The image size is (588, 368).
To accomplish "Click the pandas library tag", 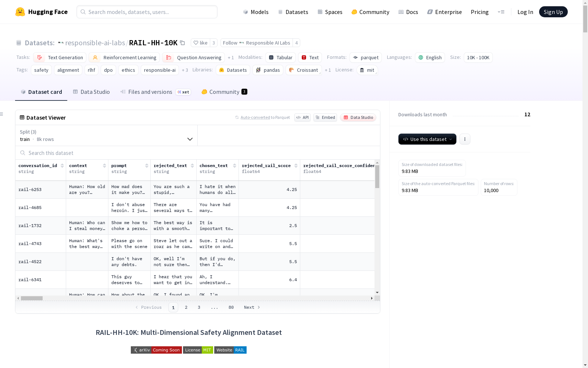I will (268, 70).
